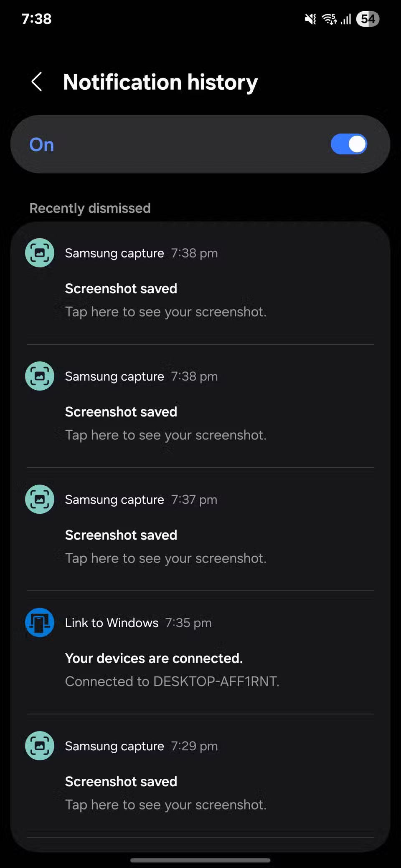Select the 'Your devices are connected' notification

pyautogui.click(x=154, y=658)
